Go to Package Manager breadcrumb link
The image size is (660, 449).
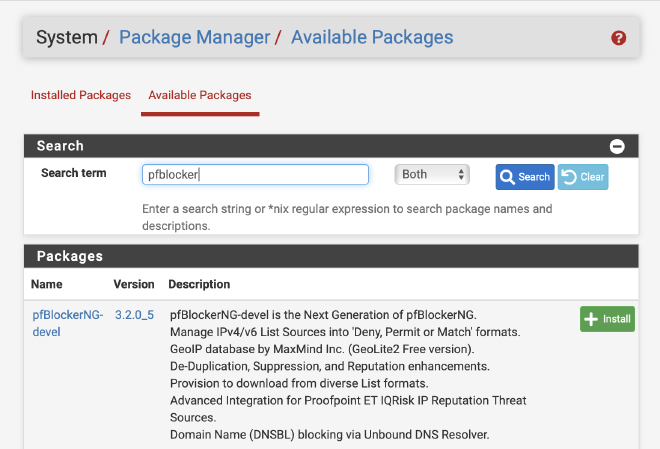[x=194, y=37]
